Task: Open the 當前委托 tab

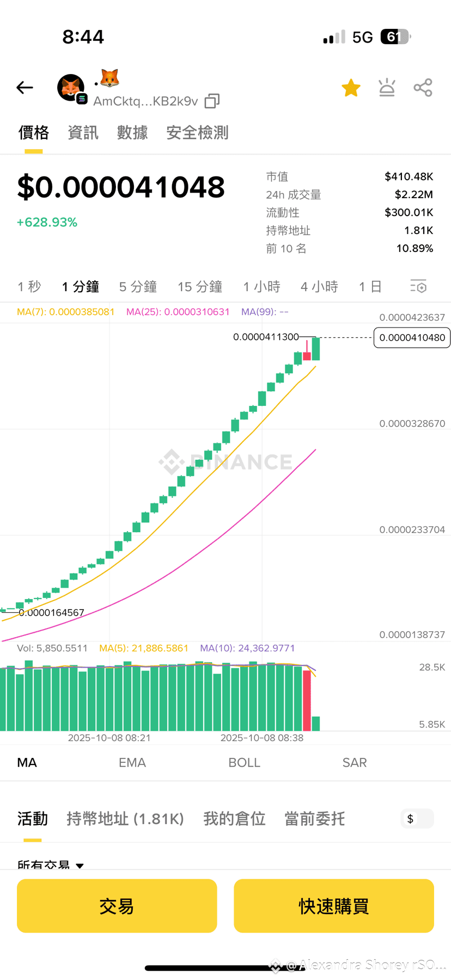Action: click(315, 819)
